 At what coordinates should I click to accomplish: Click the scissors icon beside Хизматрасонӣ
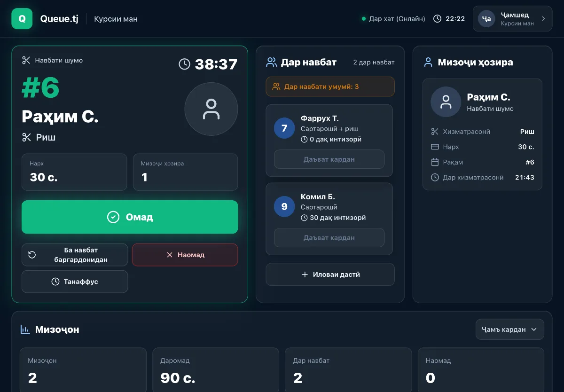[435, 132]
